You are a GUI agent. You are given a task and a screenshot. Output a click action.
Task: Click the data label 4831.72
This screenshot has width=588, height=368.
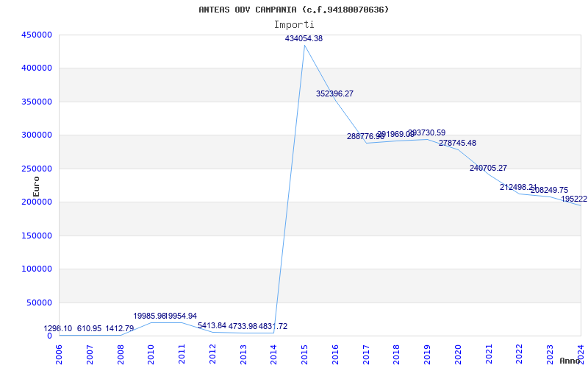[x=273, y=326]
